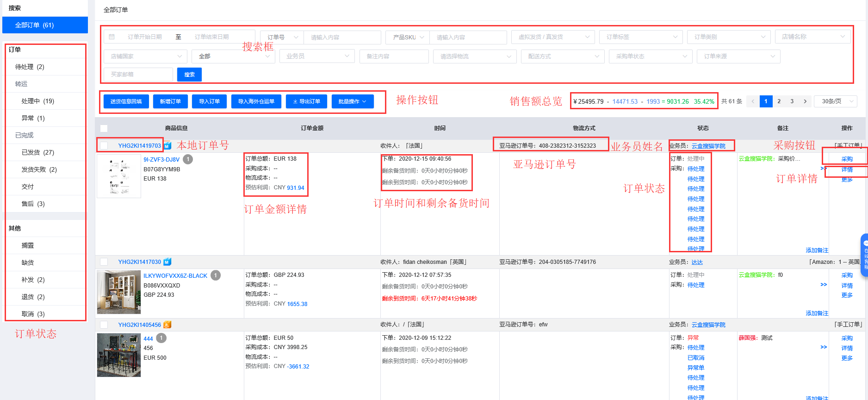Click the calendar icon in the date field

pyautogui.click(x=112, y=37)
